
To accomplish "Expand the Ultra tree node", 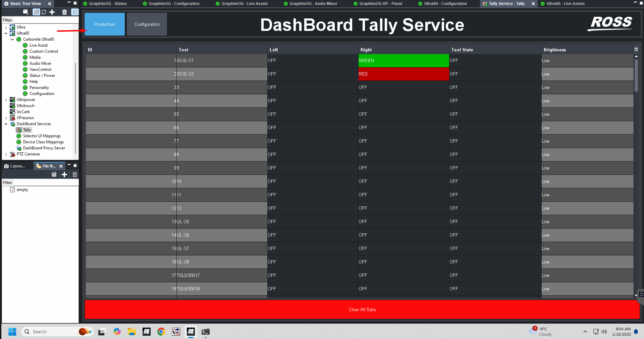I will point(6,27).
